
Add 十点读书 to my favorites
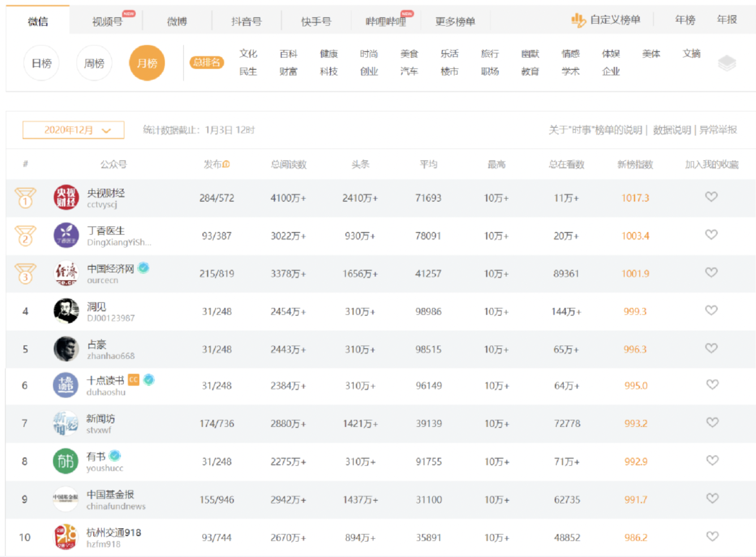click(x=712, y=384)
